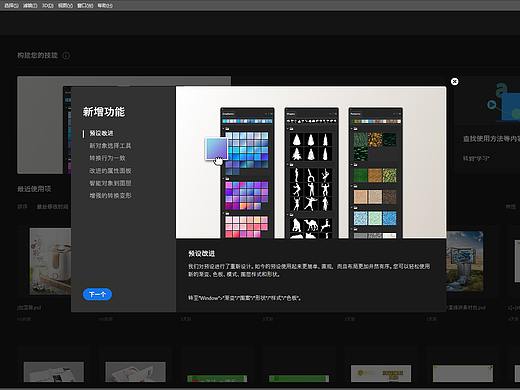Click the purple gradient swatch under the hand cursor
The height and width of the screenshot is (390, 520).
(x=216, y=148)
